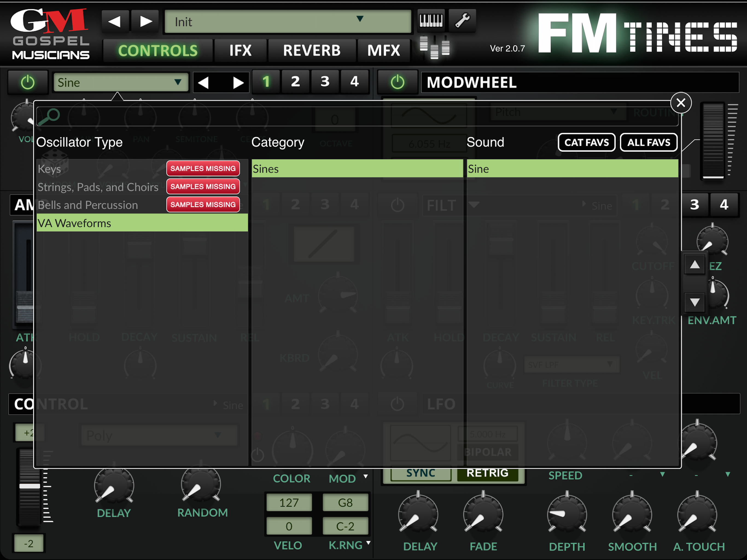Image resolution: width=747 pixels, height=560 pixels.
Task: Click the velocity low value 0
Action: 289,526
